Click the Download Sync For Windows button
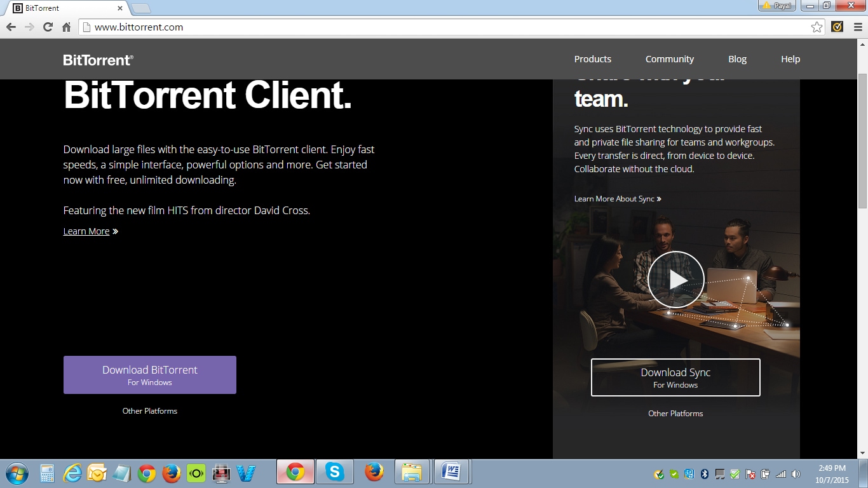868x488 pixels. point(675,377)
